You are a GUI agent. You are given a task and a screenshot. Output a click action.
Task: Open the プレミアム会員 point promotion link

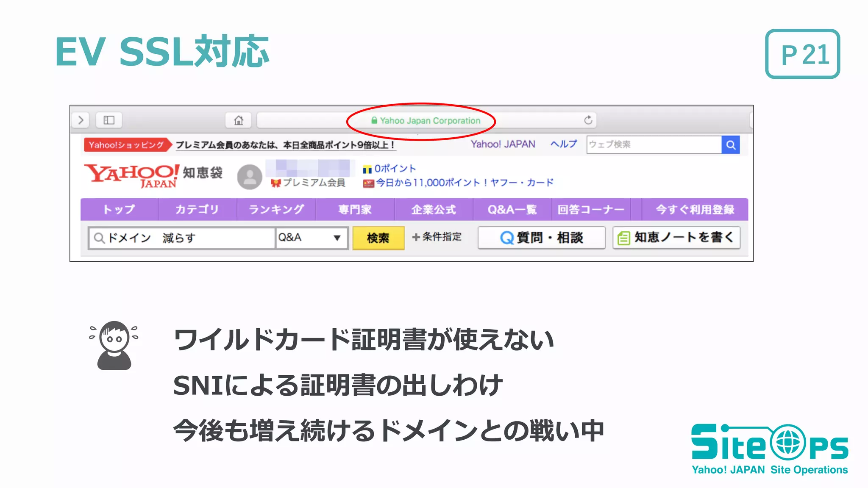click(x=285, y=145)
